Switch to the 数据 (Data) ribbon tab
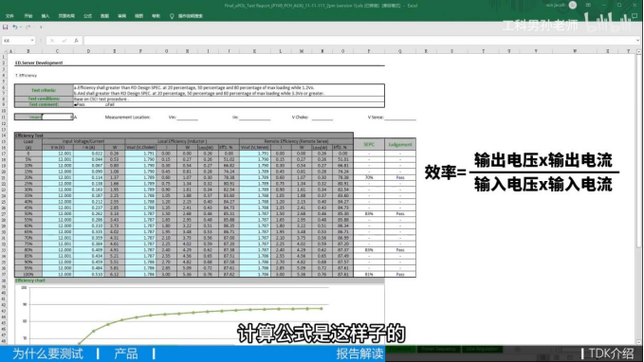This screenshot has width=644, height=362. (x=104, y=16)
